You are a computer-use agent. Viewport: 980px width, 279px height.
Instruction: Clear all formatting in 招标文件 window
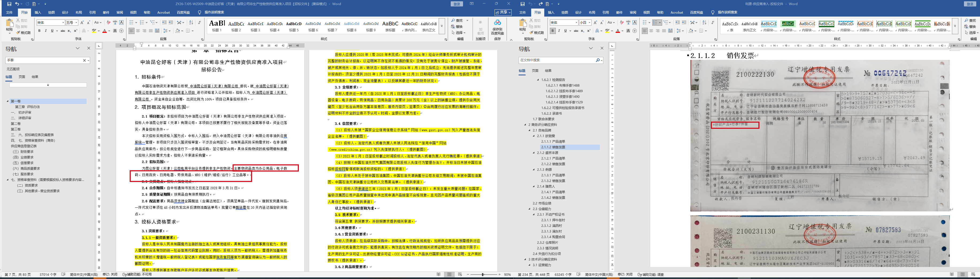tap(109, 23)
